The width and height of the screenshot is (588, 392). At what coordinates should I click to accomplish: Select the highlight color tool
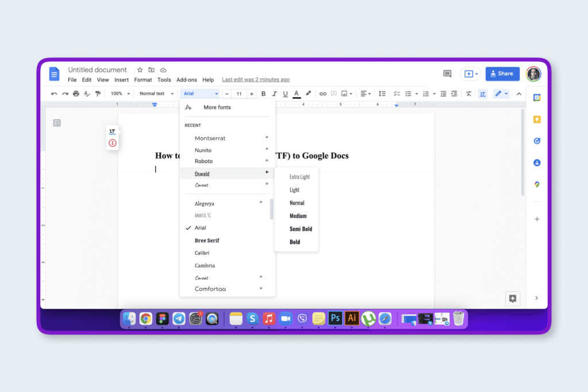308,94
